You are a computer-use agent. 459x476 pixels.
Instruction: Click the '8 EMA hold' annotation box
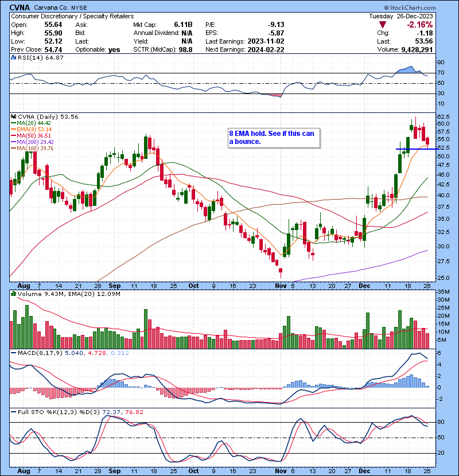[x=274, y=137]
